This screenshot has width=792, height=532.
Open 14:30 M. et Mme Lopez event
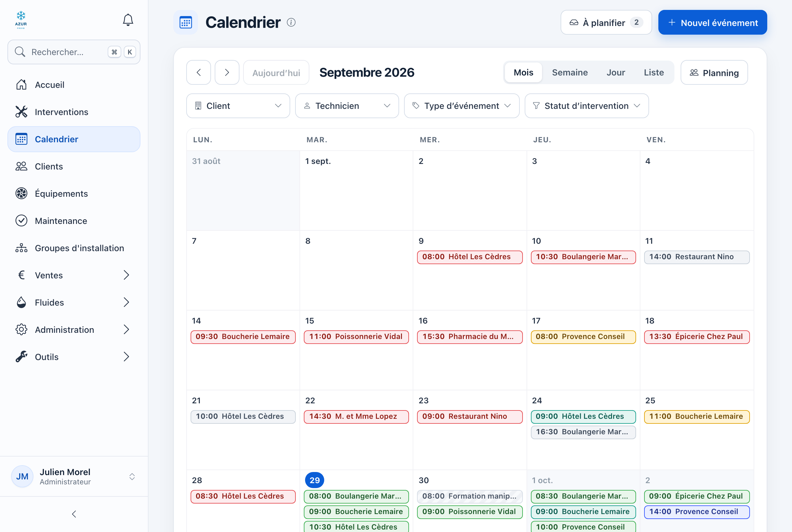pos(356,416)
